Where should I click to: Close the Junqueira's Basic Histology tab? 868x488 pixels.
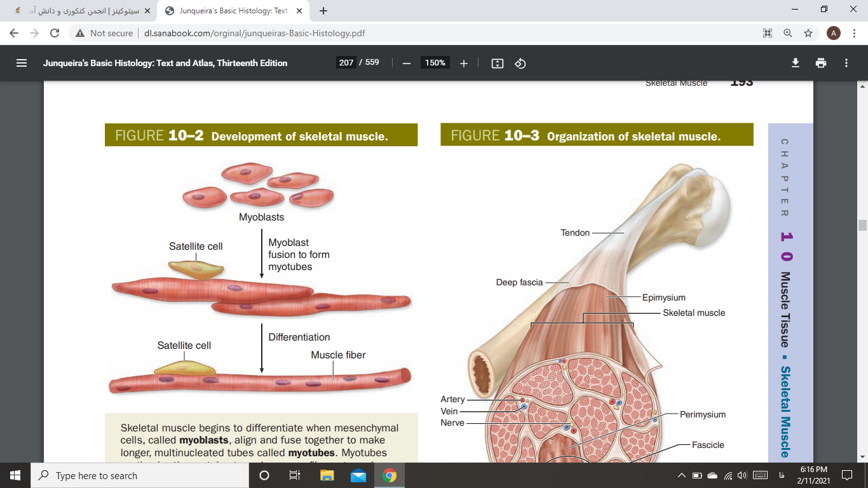point(299,11)
